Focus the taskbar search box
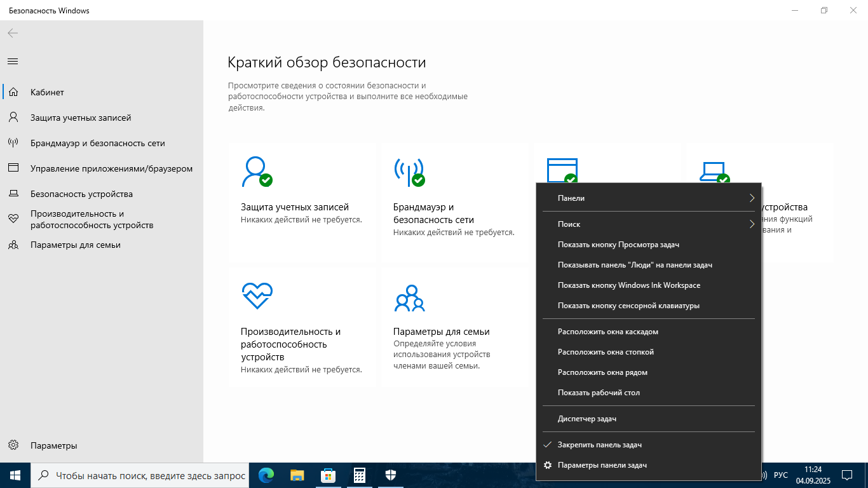The image size is (868, 488). 140,475
